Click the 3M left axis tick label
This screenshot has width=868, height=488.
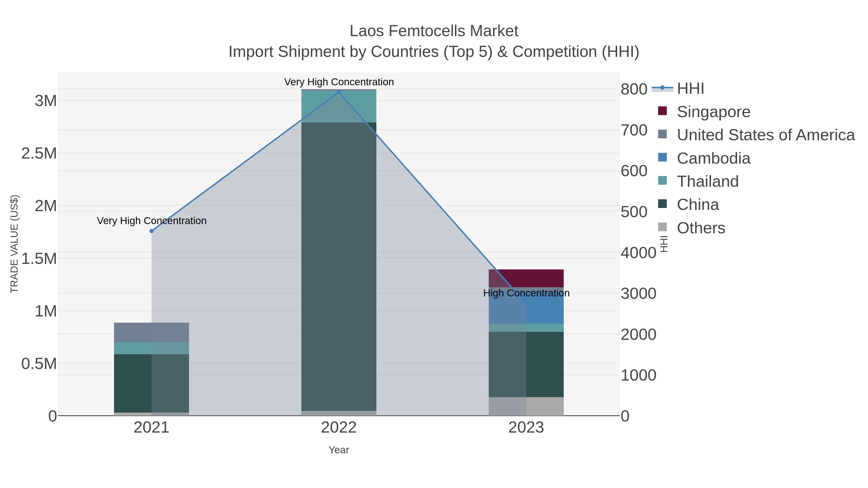pos(46,101)
